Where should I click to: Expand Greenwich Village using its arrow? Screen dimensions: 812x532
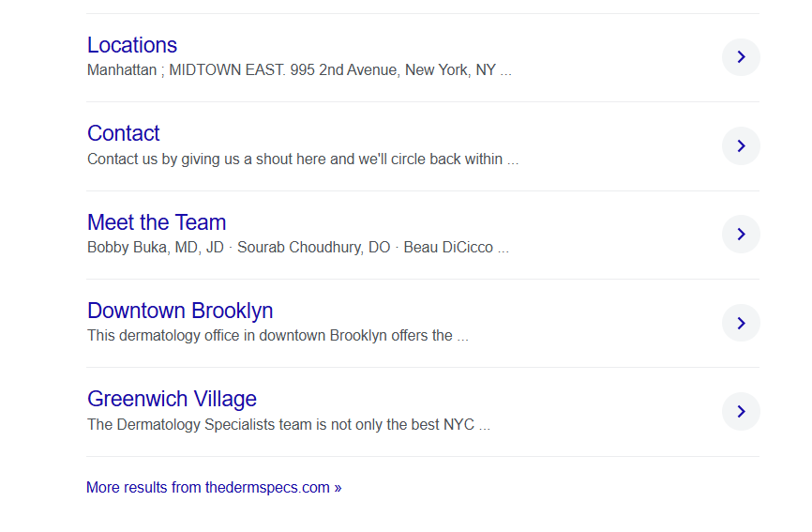pos(741,411)
